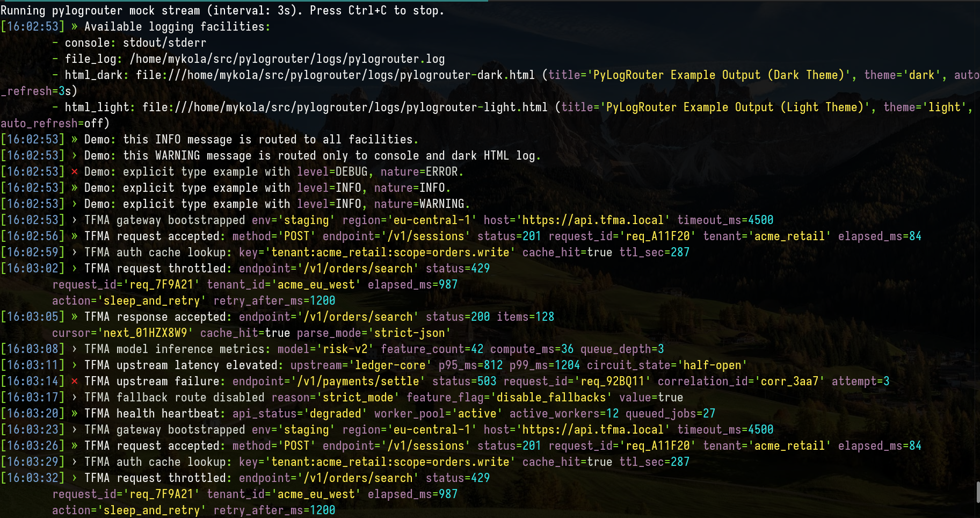Viewport: 980px width, 518px height.
Task: Click the » marker on TFMA response accepted line
Action: [x=75, y=316]
